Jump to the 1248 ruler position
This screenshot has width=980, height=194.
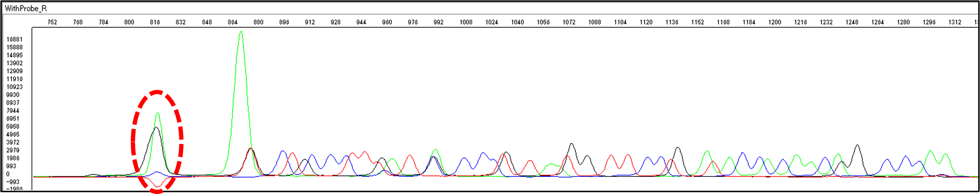tap(852, 22)
